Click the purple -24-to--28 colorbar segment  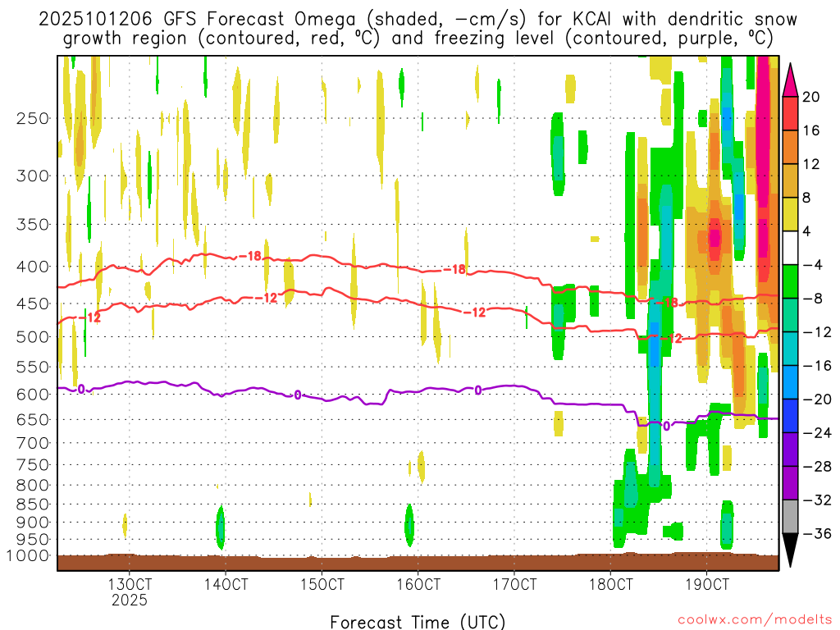pos(790,450)
